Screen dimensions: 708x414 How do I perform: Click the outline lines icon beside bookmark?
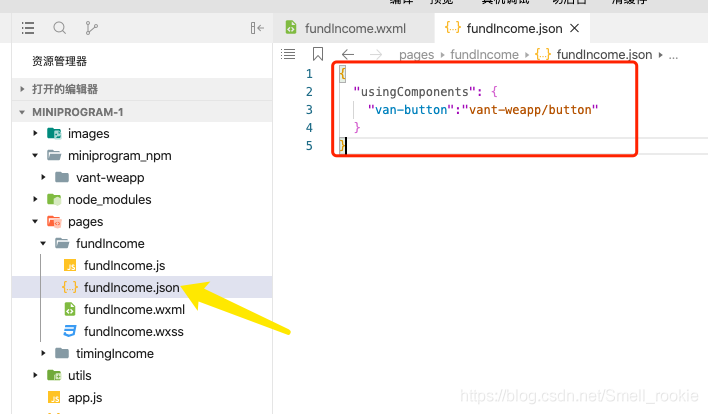[289, 54]
